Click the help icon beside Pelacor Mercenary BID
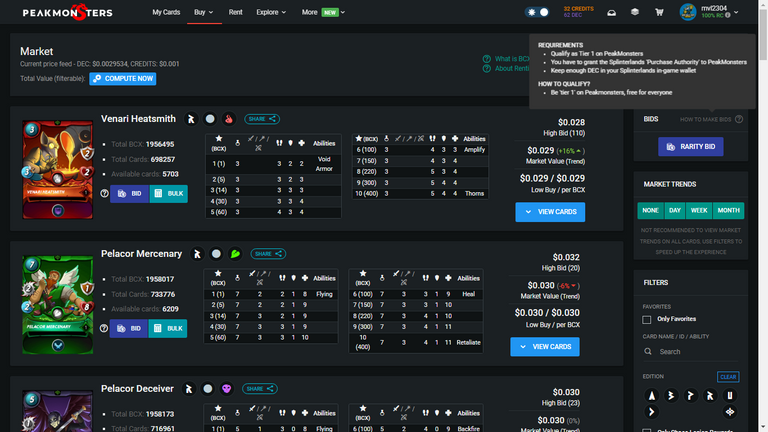768x432 pixels. click(x=104, y=328)
